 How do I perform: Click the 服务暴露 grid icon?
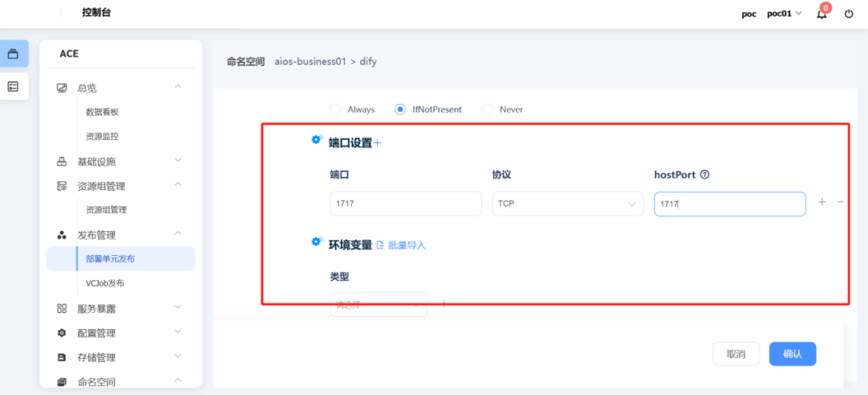[62, 309]
